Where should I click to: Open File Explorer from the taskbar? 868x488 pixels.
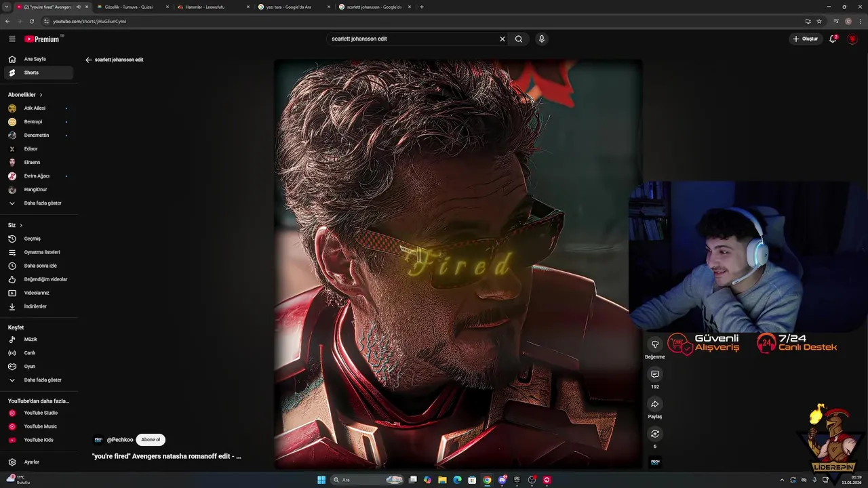442,480
